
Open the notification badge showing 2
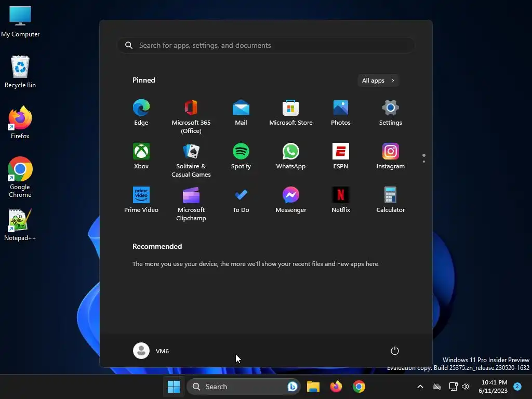click(x=517, y=387)
